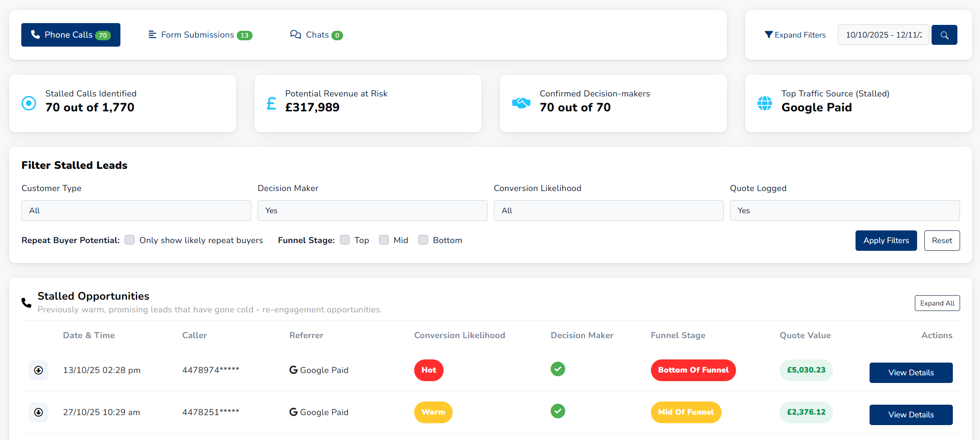The image size is (980, 440).
Task: View Details for the £5,030.23 quote
Action: 910,373
